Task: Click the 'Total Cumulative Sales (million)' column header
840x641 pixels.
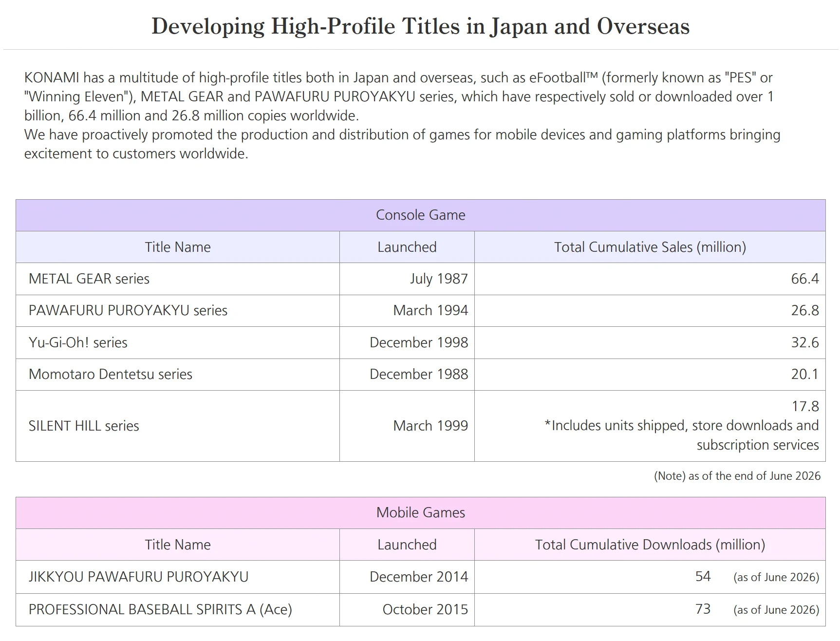Action: (650, 247)
